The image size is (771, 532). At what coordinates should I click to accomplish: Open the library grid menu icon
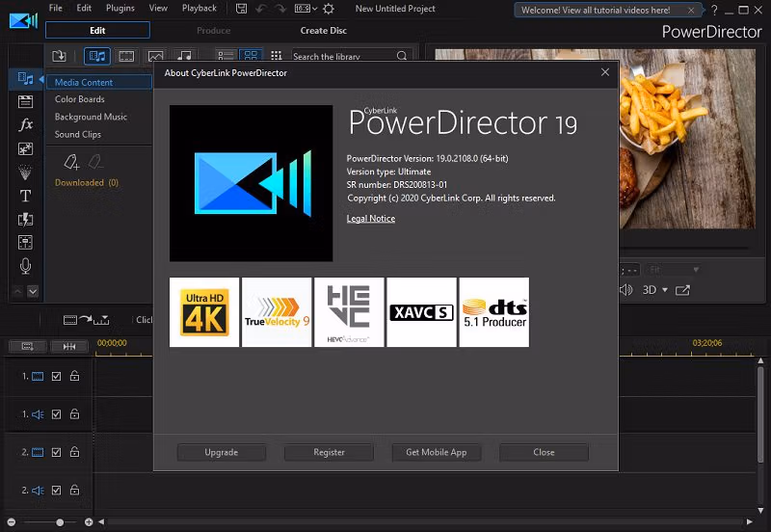[277, 56]
